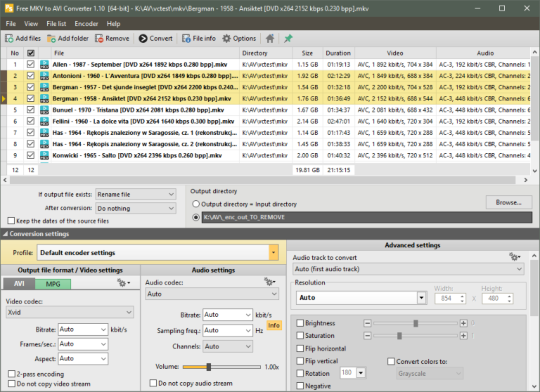
Task: Click the Add folder toolbar icon
Action: pos(52,39)
